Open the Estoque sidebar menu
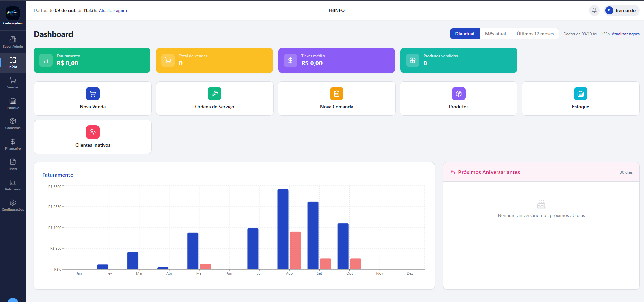Screen dimensions: 644x302 (13, 103)
